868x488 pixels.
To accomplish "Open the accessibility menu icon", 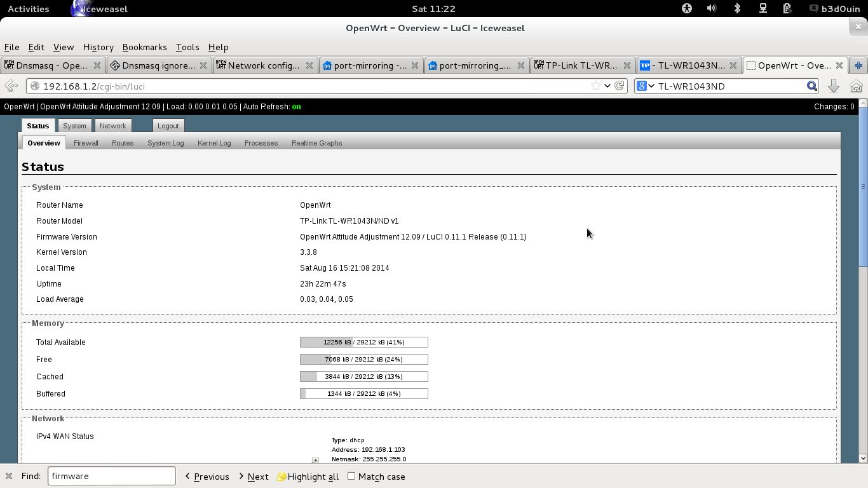I will pyautogui.click(x=686, y=9).
